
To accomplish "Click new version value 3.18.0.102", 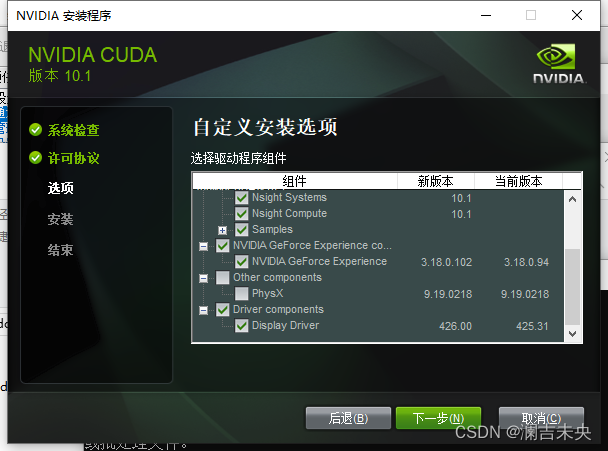I will coord(446,262).
